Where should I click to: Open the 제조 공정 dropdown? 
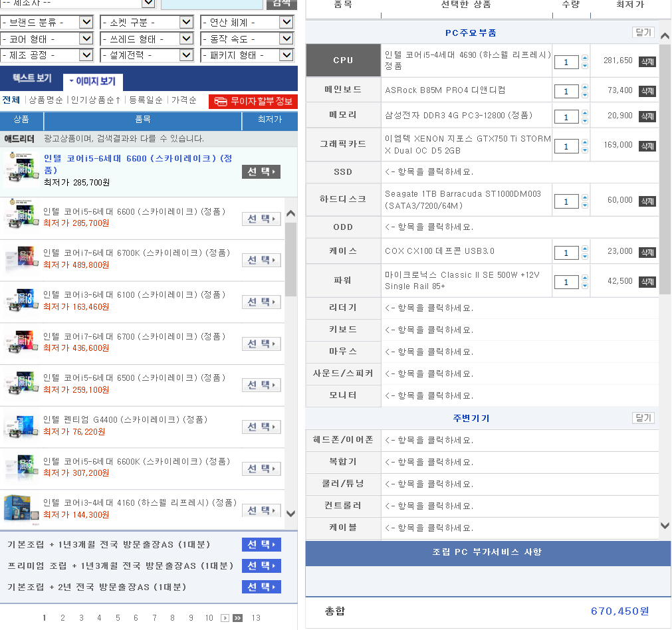[x=47, y=55]
